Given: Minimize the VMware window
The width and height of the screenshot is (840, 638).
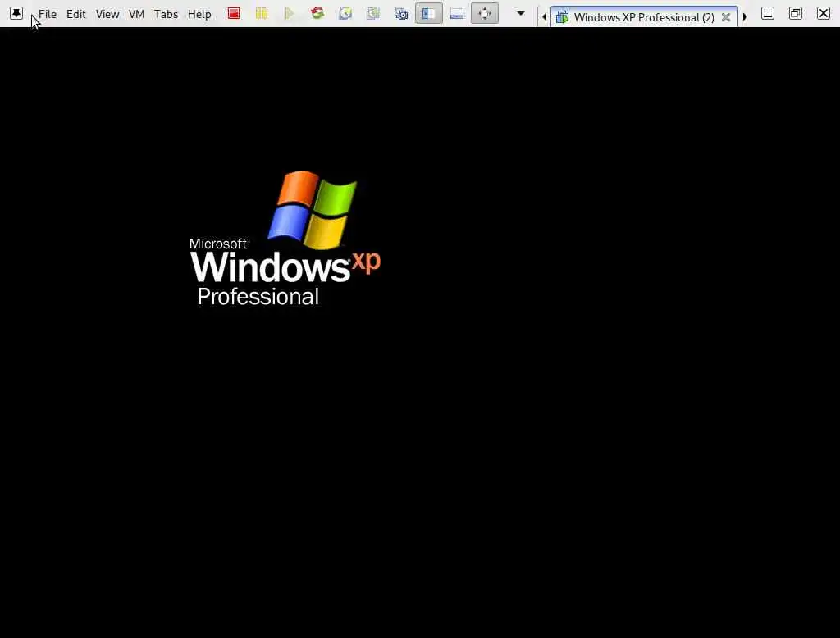Looking at the screenshot, I should 768,13.
